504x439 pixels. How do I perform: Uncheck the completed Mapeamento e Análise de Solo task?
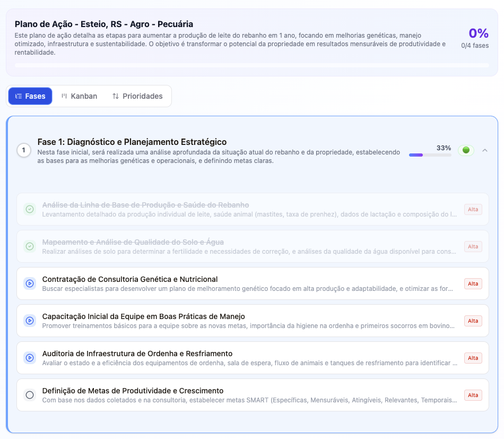pos(30,246)
